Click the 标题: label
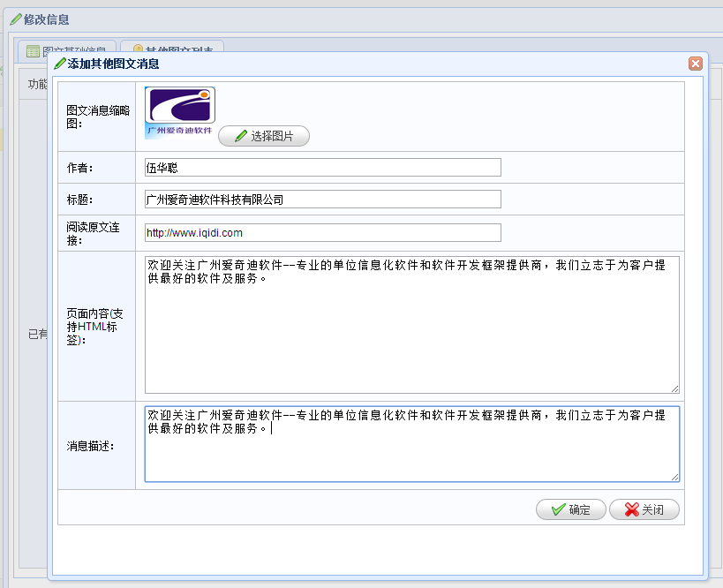The width and height of the screenshot is (723, 588). [79, 200]
